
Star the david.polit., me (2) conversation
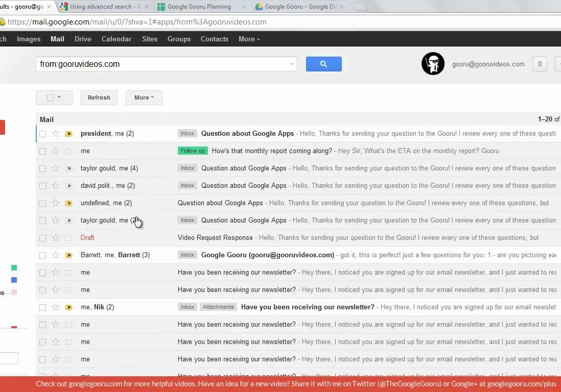pos(56,186)
